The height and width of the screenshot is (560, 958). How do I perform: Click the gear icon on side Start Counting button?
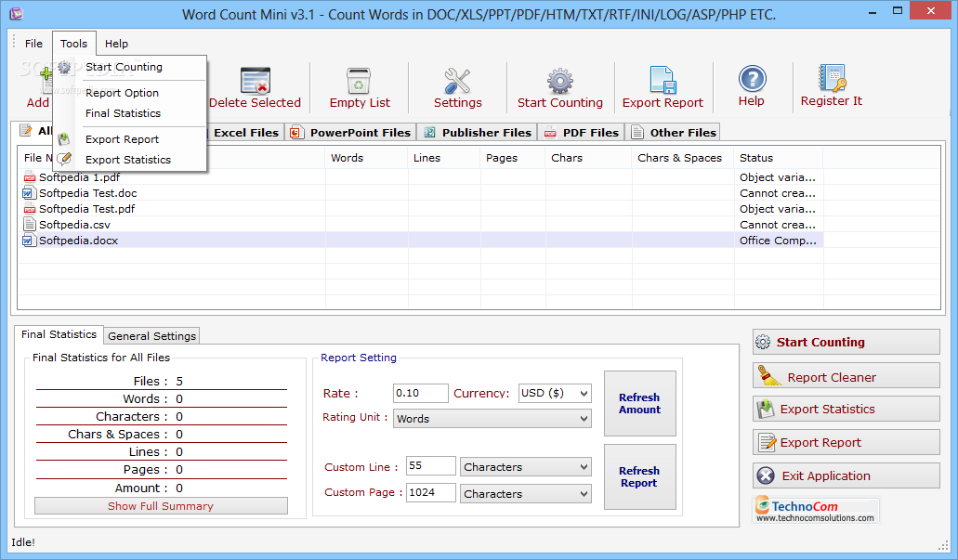763,342
